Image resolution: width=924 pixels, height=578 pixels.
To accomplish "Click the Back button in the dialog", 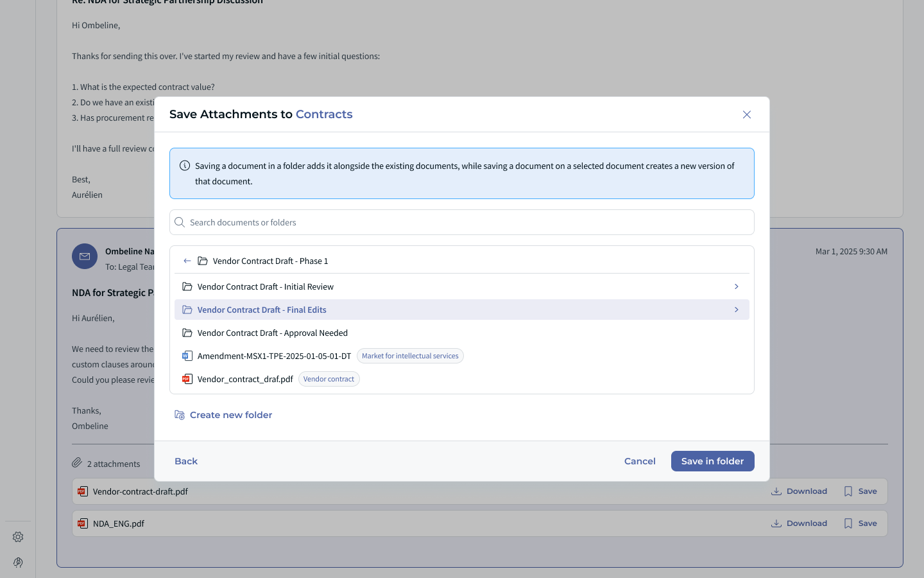I will point(186,461).
